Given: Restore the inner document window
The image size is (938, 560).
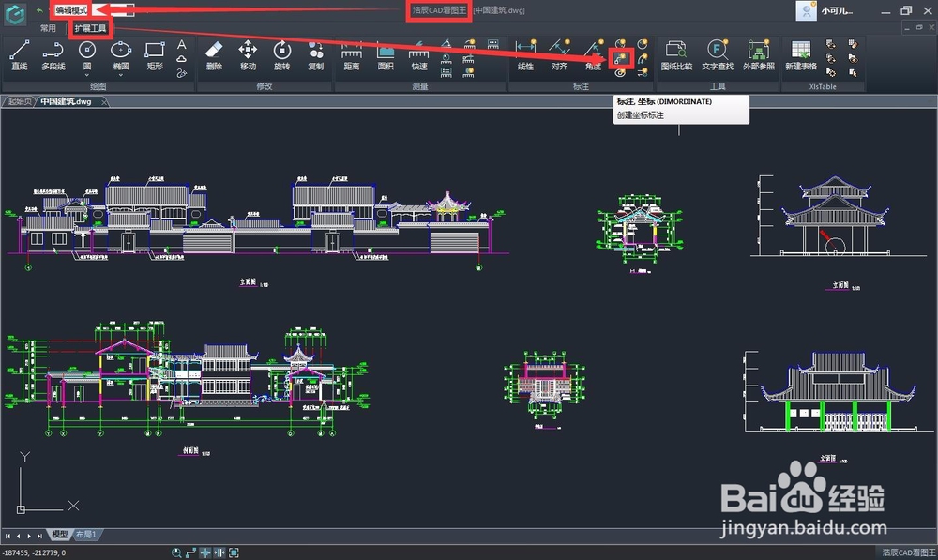Looking at the screenshot, I should [919, 27].
